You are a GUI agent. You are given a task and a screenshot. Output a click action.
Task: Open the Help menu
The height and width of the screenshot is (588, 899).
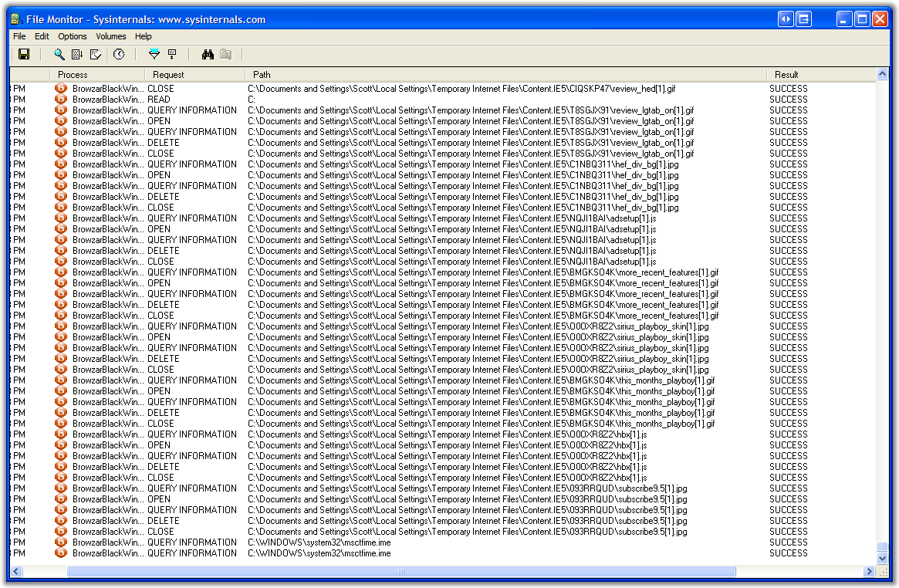(x=144, y=36)
